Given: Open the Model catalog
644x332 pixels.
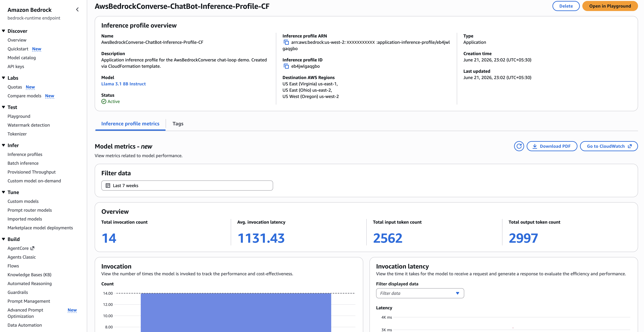Looking at the screenshot, I should pyautogui.click(x=22, y=58).
